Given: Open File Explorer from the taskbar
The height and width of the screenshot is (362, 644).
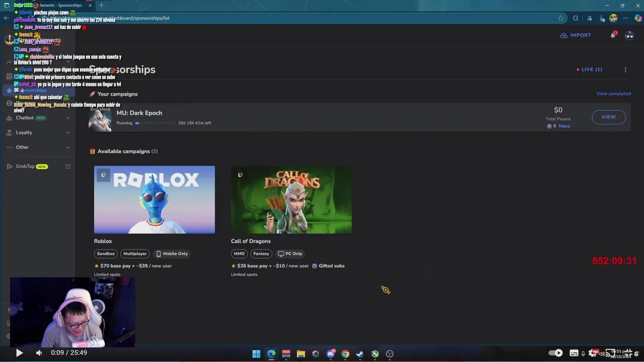Looking at the screenshot, I should click(301, 354).
